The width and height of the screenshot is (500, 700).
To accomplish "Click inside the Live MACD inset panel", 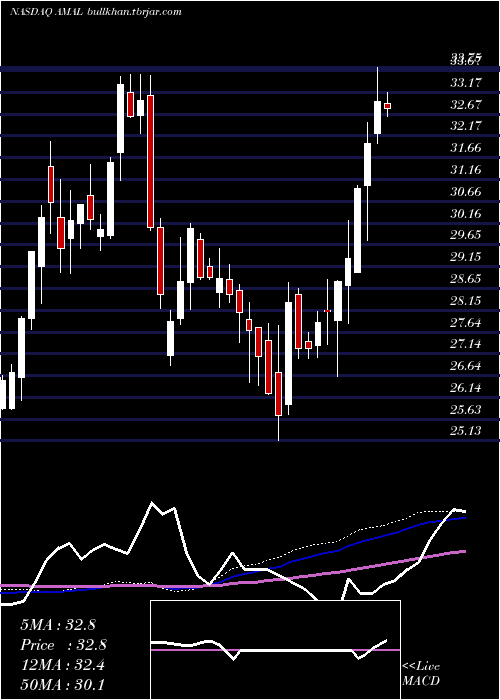I will pyautogui.click(x=275, y=650).
